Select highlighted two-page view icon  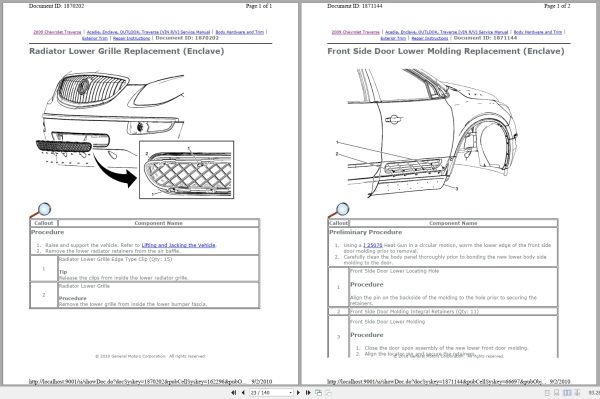[567, 393]
